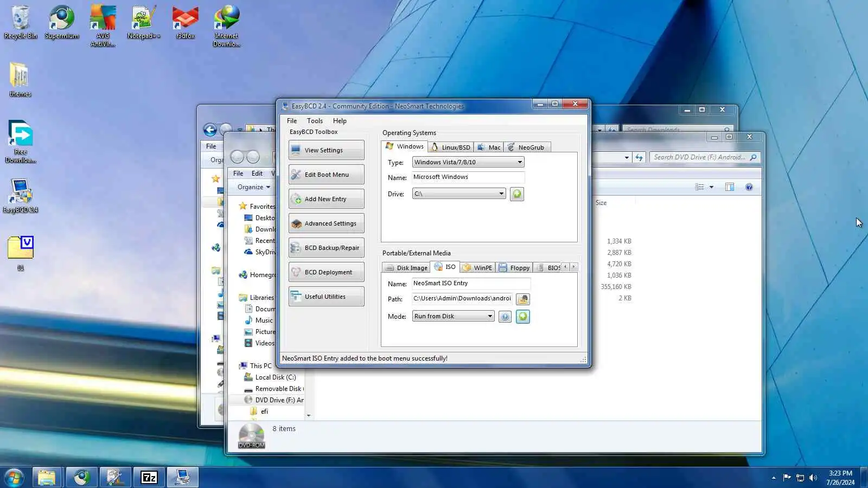Screen dimensions: 868x488
Task: Open the view options dropdown arrow
Action: click(x=711, y=187)
